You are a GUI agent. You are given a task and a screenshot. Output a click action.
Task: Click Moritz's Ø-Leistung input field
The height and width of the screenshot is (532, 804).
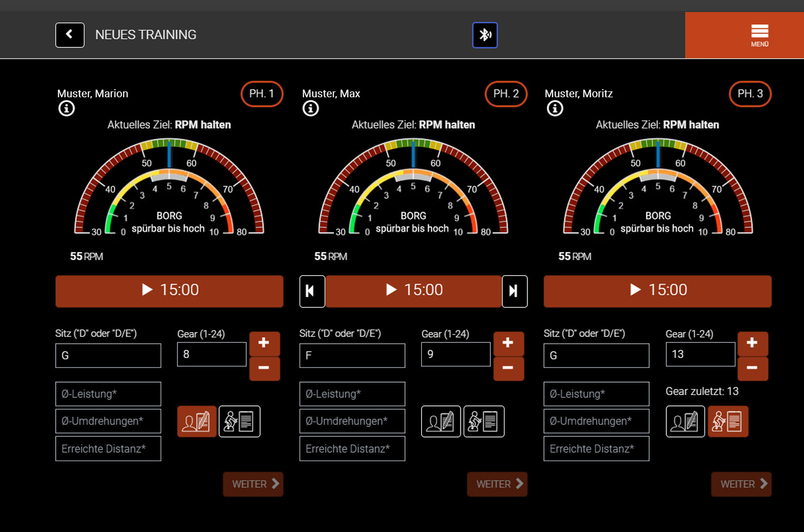[x=596, y=394]
